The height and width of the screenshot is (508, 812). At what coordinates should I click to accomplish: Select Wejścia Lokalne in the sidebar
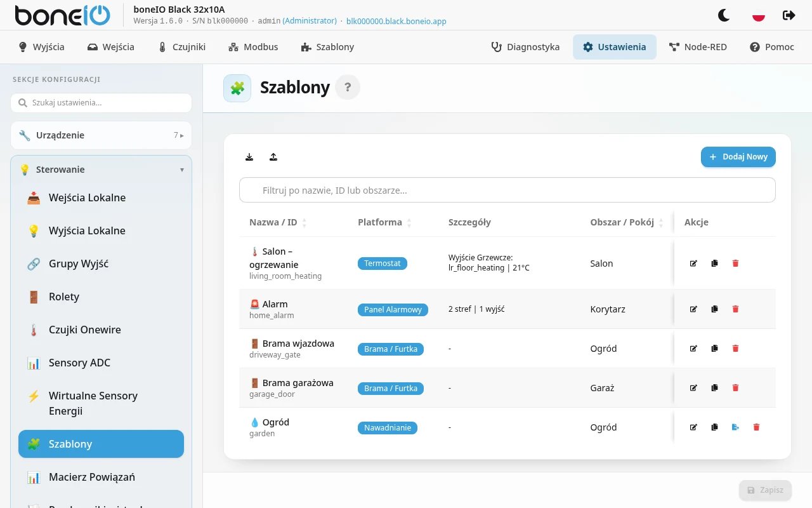(101, 197)
